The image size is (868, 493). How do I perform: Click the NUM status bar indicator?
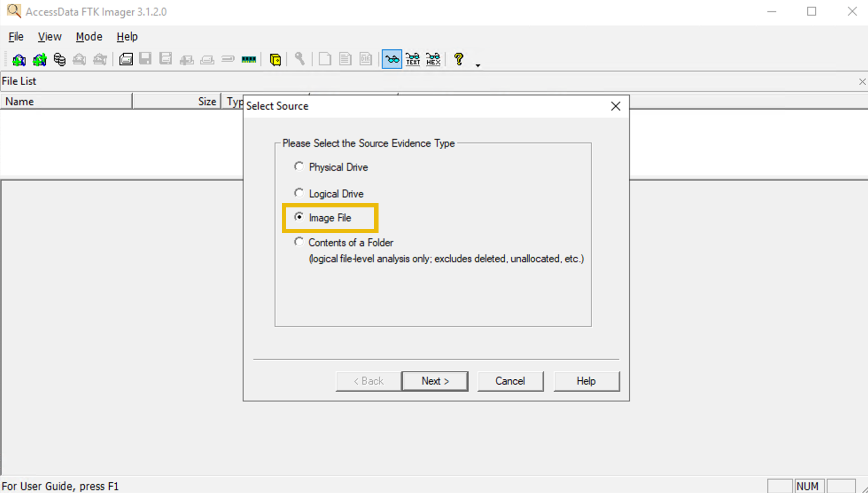809,486
